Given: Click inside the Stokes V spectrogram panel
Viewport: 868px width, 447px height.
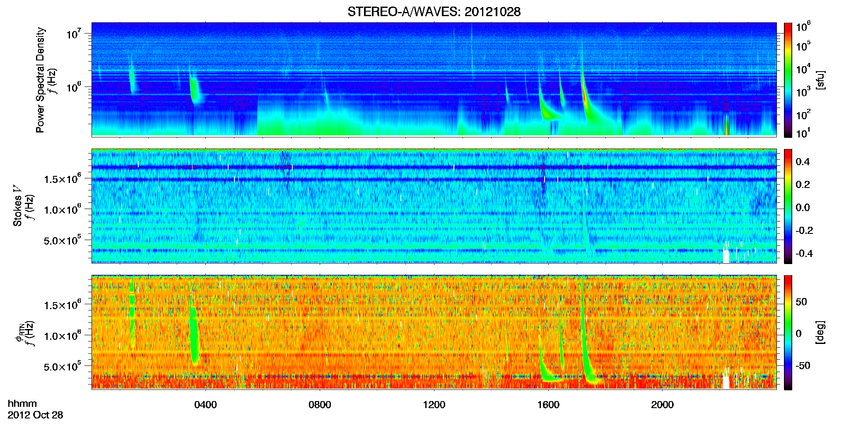Looking at the screenshot, I should [434, 206].
